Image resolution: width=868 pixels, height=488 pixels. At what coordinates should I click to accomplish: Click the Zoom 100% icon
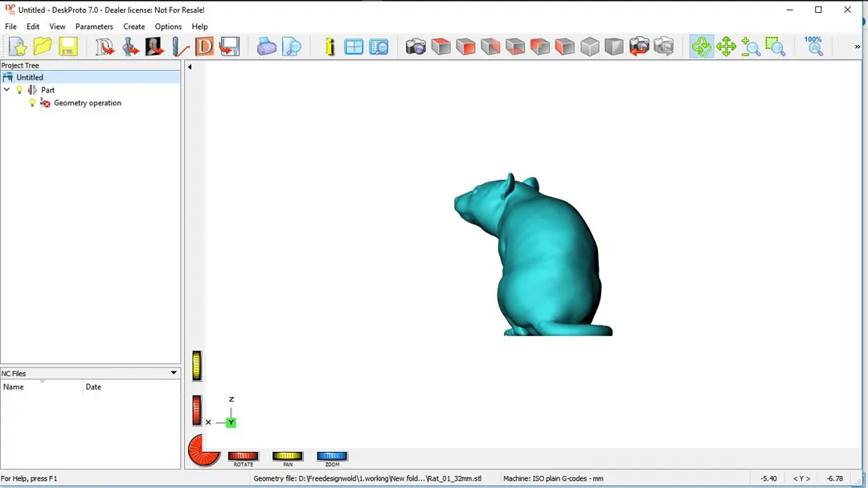click(x=814, y=46)
